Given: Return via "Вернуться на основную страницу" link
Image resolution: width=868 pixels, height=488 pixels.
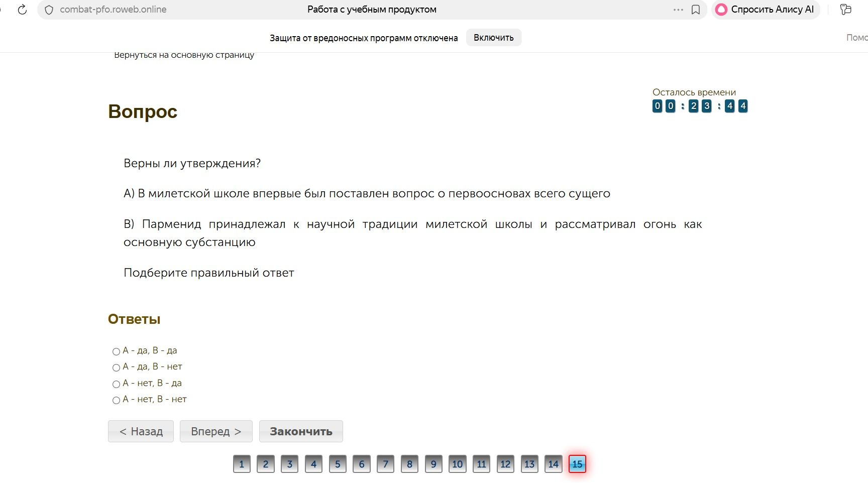Looking at the screenshot, I should (184, 55).
